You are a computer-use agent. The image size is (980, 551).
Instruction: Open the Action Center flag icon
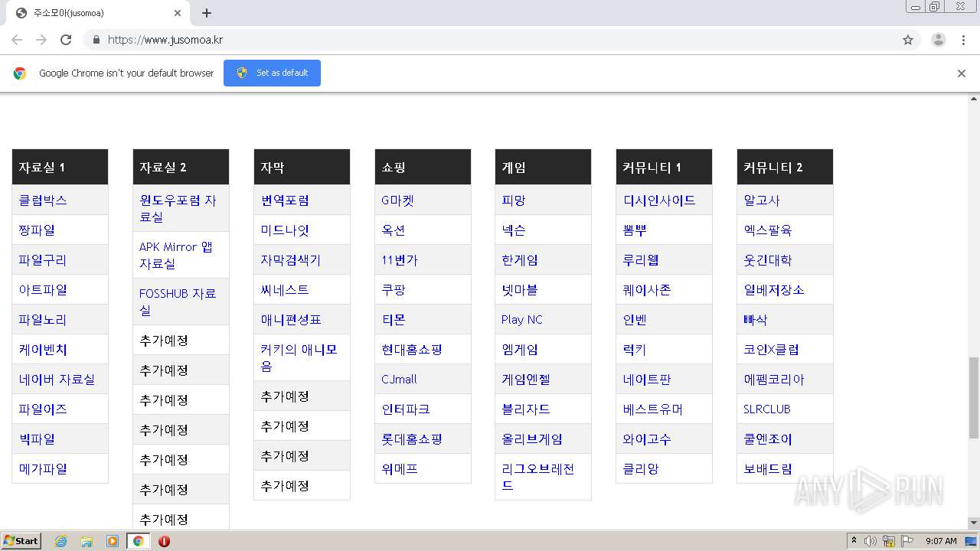click(907, 541)
